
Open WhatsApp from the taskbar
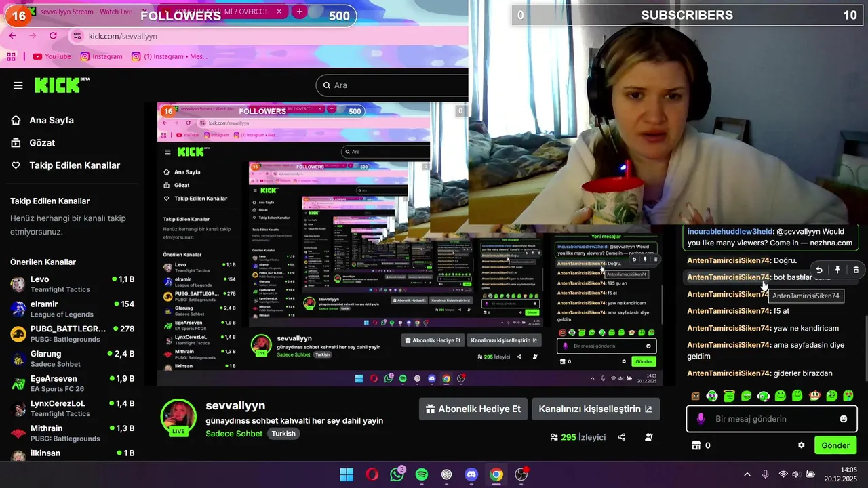(397, 474)
